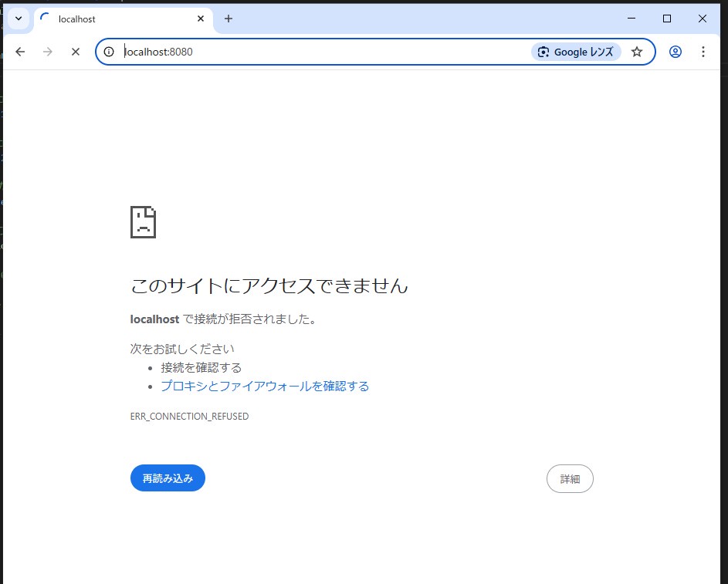Open a new tab with the plus button
This screenshot has width=728, height=584.
pyautogui.click(x=228, y=19)
